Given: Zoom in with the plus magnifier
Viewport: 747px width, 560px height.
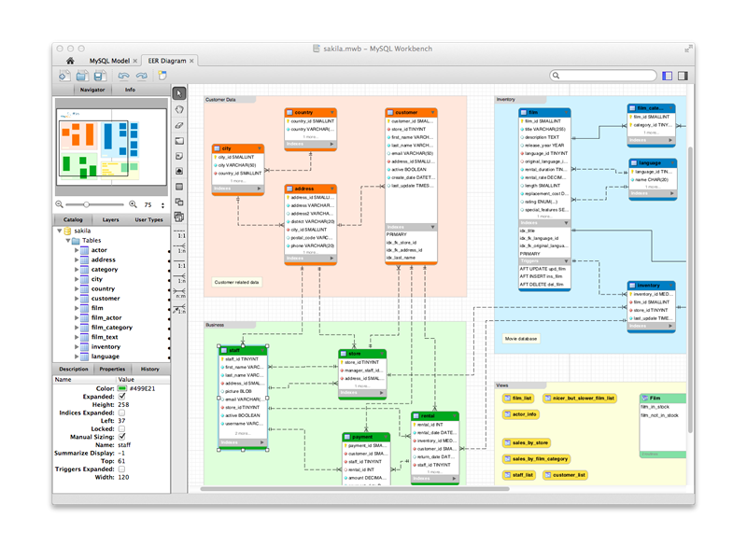Looking at the screenshot, I should (x=133, y=204).
